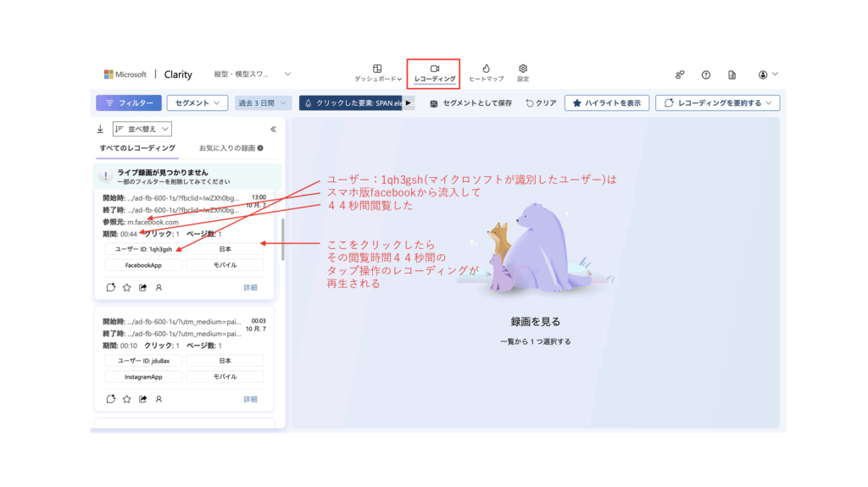Click the user icon on second recording card
Image resolution: width=868 pixels, height=487 pixels.
pos(159,398)
